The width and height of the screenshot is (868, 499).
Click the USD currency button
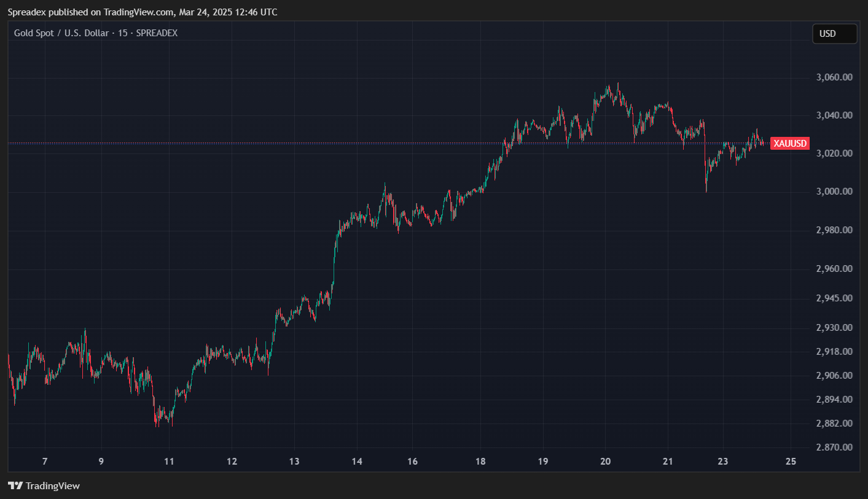834,34
